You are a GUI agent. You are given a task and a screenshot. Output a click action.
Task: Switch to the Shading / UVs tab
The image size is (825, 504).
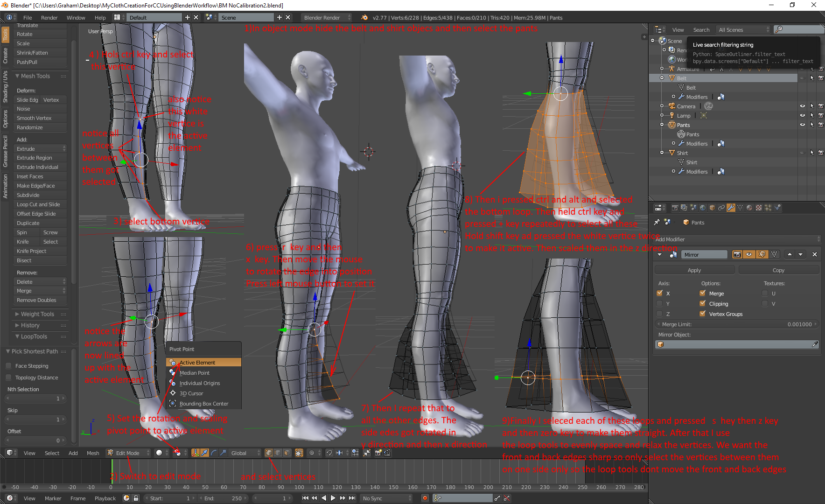[5, 87]
